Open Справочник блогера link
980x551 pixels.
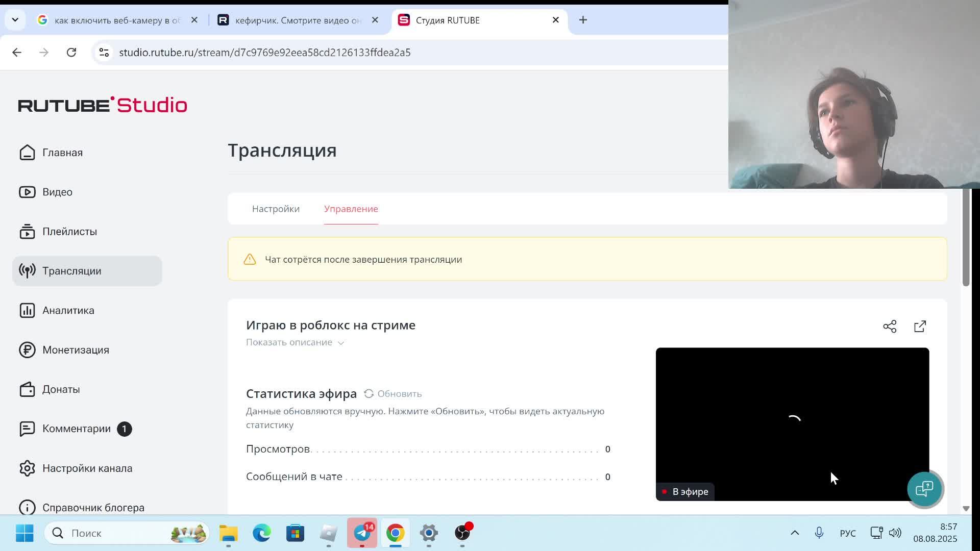click(x=93, y=508)
